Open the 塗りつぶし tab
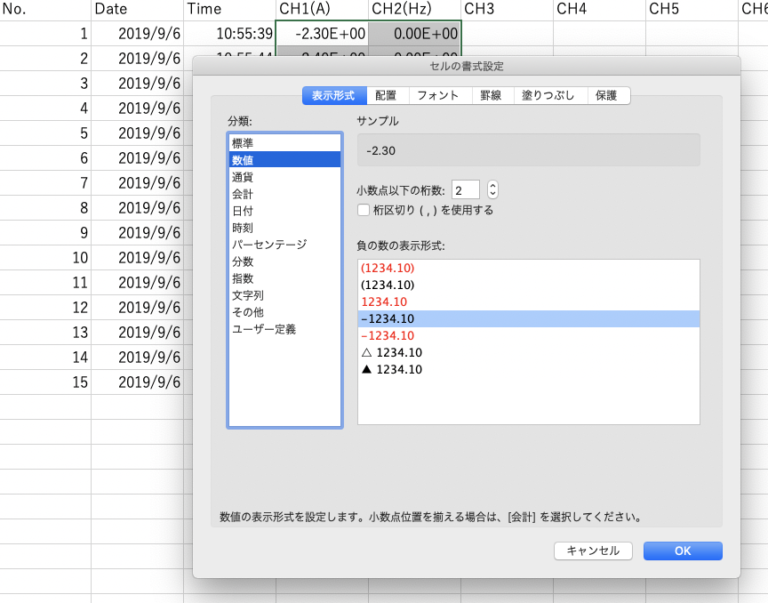 click(550, 96)
